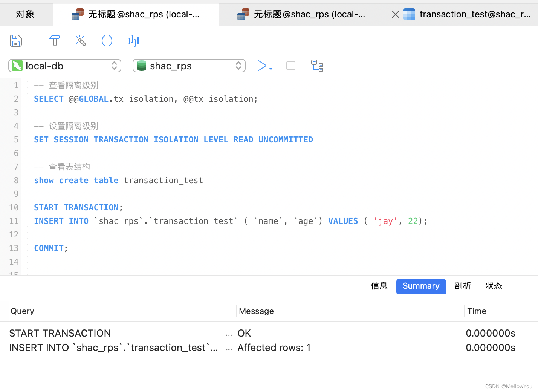The width and height of the screenshot is (538, 392).
Task: Click the code snippet parentheses icon
Action: point(107,40)
